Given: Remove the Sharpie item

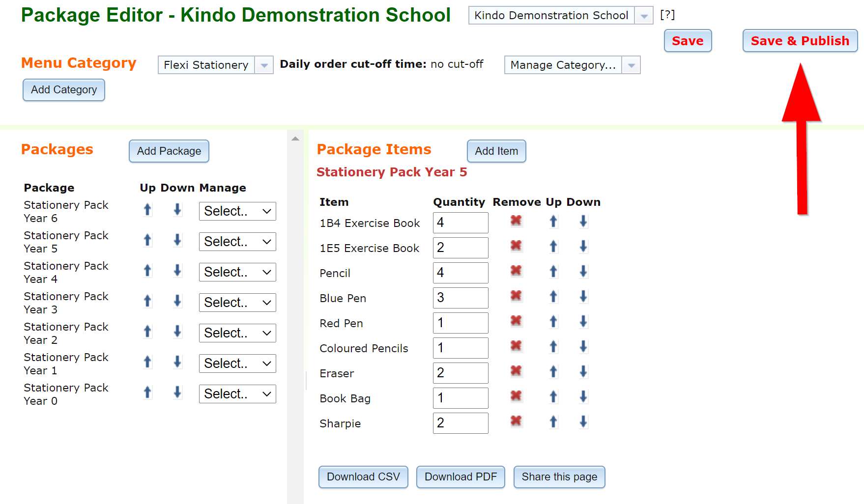Looking at the screenshot, I should (x=516, y=421).
